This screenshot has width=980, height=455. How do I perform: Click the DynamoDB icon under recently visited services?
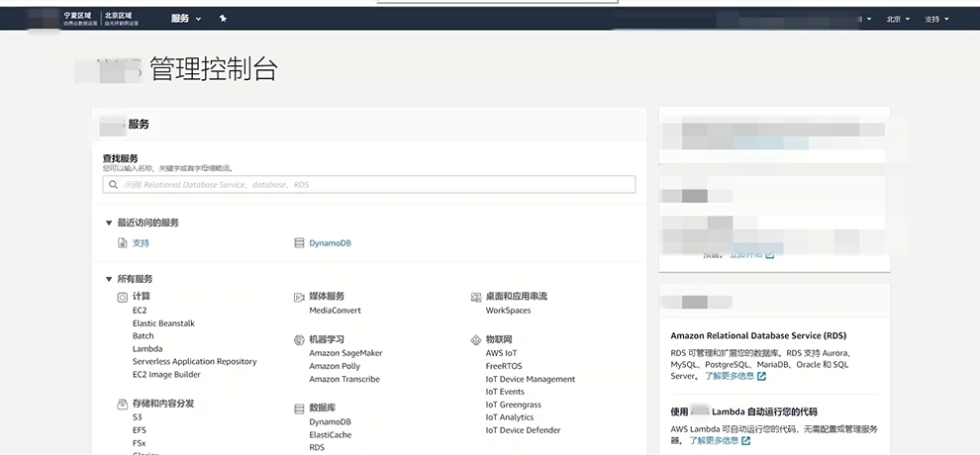pos(299,243)
